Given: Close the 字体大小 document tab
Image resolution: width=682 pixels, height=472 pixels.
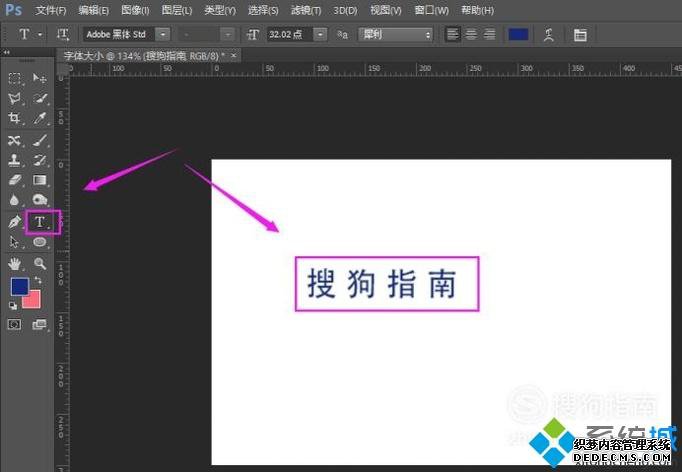Looking at the screenshot, I should click(x=234, y=56).
